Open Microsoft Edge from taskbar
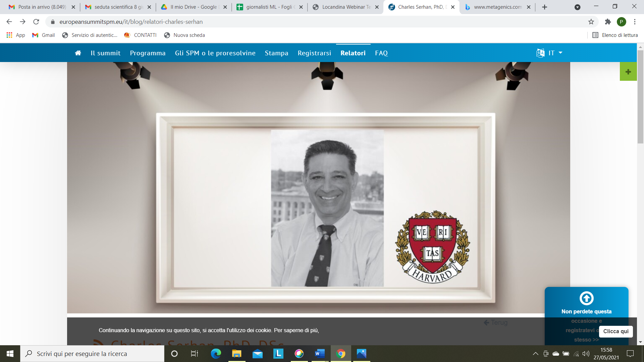The height and width of the screenshot is (362, 644). tap(216, 354)
